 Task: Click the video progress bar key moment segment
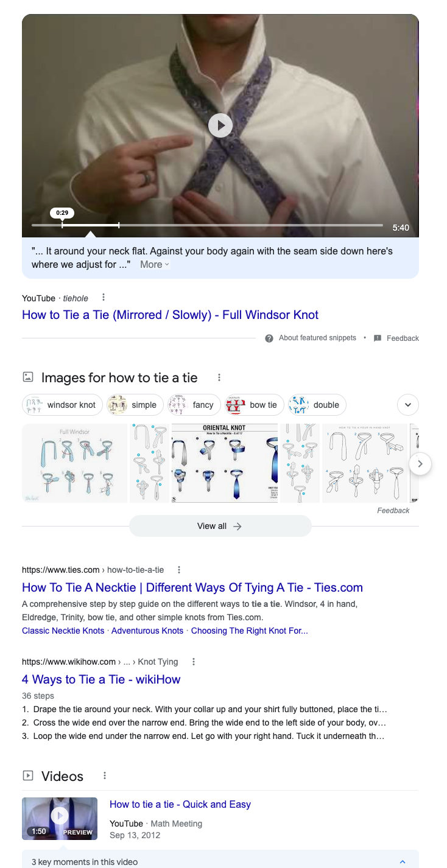point(90,225)
